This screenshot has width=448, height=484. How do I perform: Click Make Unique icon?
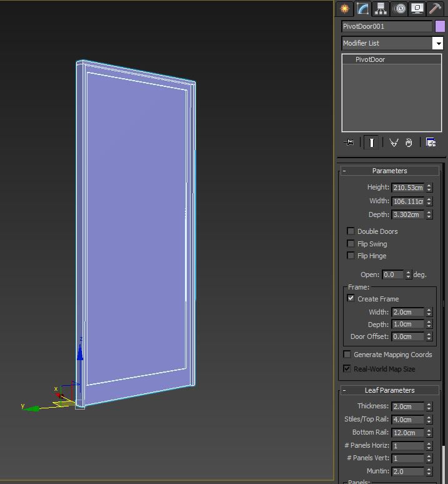tap(394, 143)
